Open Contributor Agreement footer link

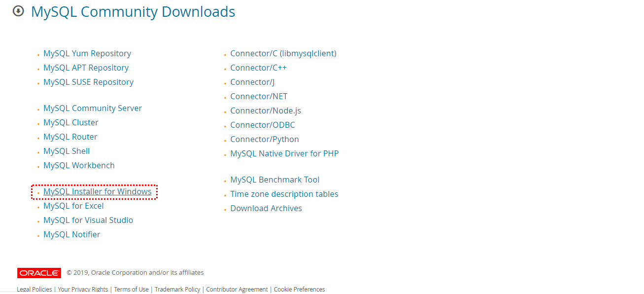coord(237,290)
